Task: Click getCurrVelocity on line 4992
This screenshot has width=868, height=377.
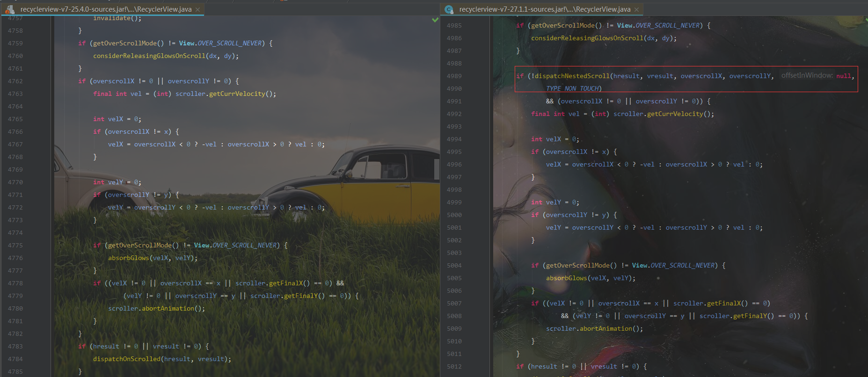Action: (x=675, y=114)
